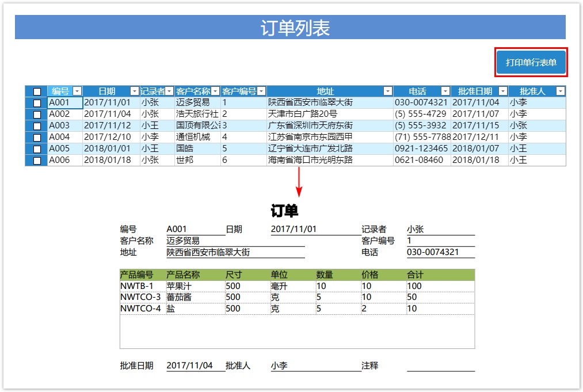Open the 编号 column filter dropdown

point(77,91)
